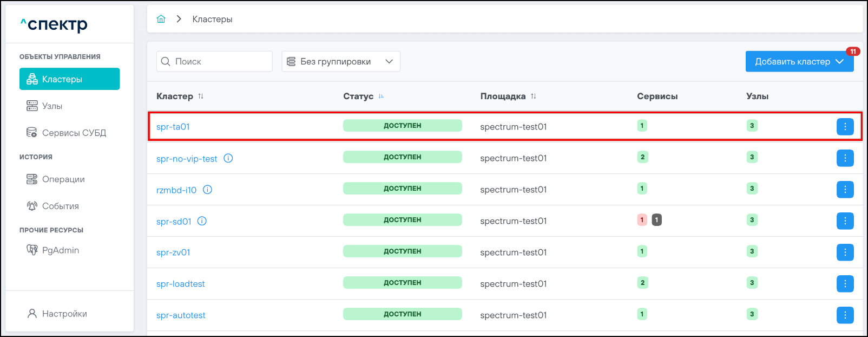868x337 pixels.
Task: Open PgAdmin from sidebar
Action: (60, 250)
